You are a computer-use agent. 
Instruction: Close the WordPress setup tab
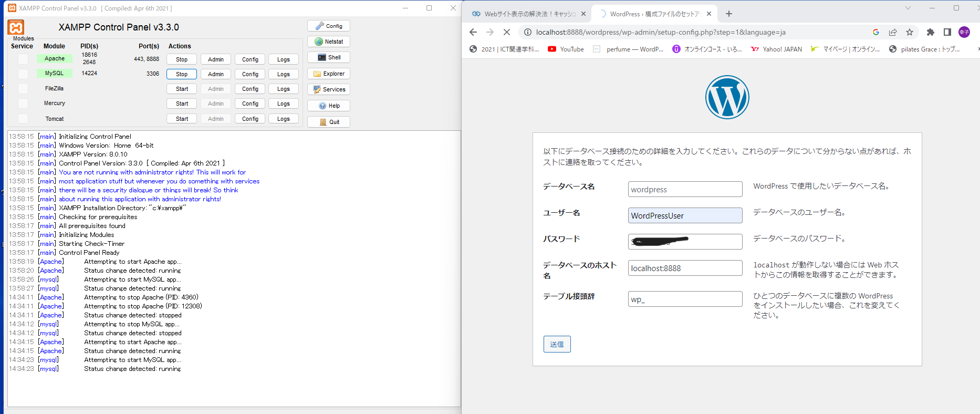pos(710,14)
